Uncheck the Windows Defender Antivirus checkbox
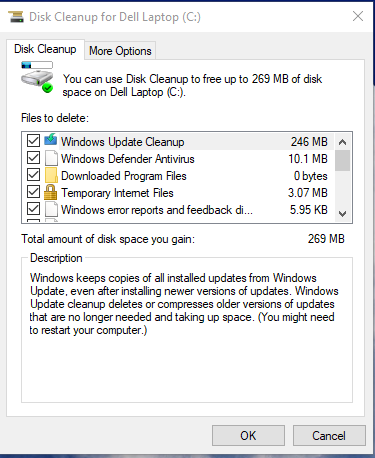Viewport: 375px width, 458px height. (x=33, y=158)
